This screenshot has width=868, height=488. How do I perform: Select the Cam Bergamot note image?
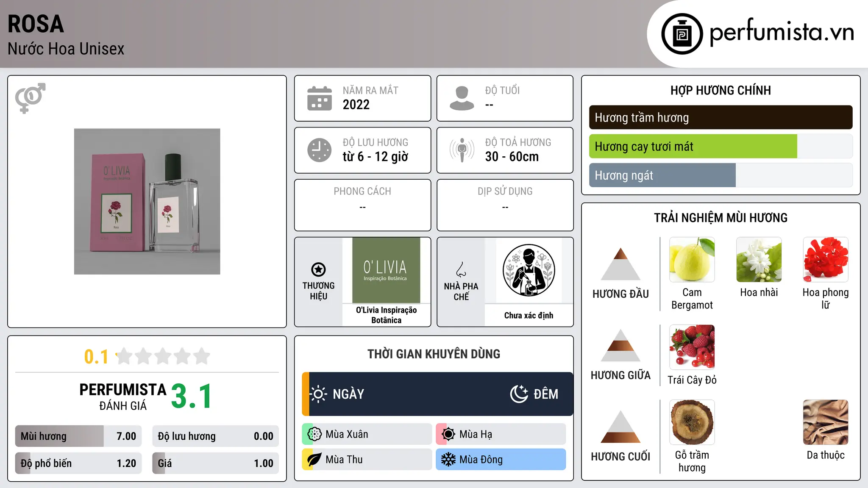[692, 260]
